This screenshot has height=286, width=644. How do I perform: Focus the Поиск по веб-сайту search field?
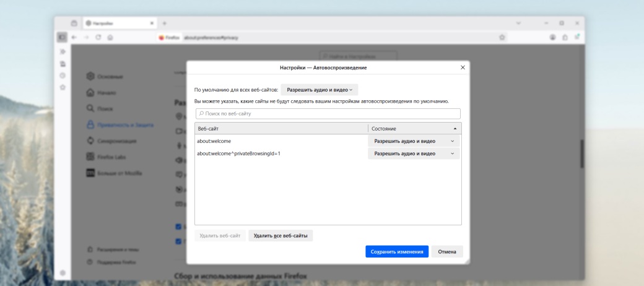[x=328, y=114]
